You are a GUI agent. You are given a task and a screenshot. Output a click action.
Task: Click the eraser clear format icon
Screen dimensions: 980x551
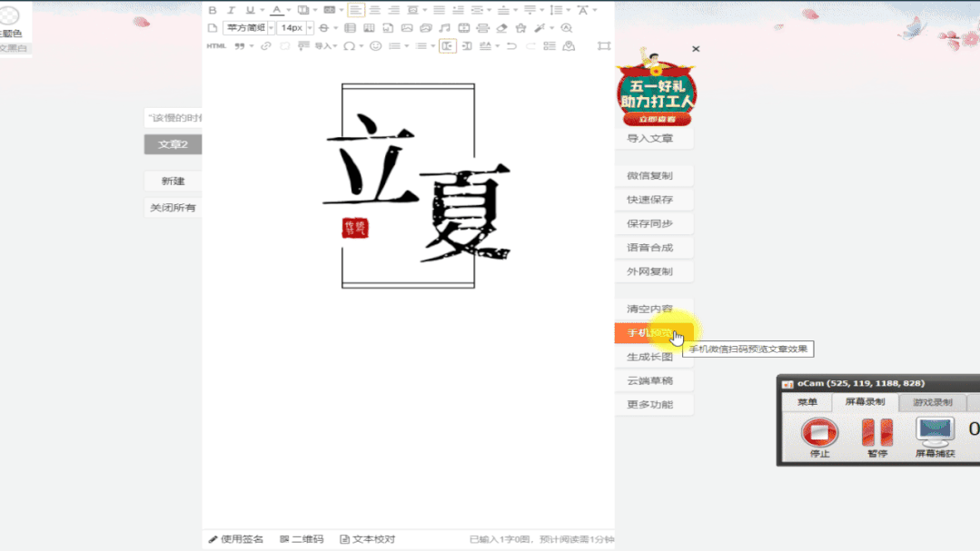click(501, 28)
